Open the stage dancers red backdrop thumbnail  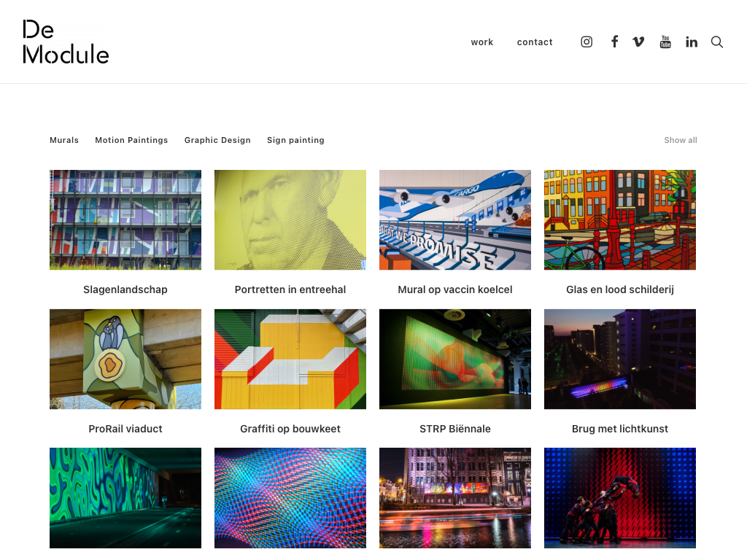[620, 498]
